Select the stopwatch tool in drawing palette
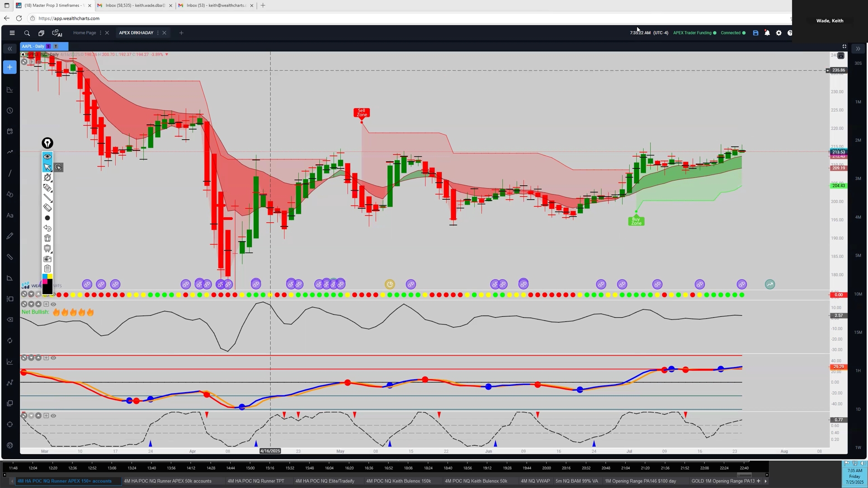 47,178
